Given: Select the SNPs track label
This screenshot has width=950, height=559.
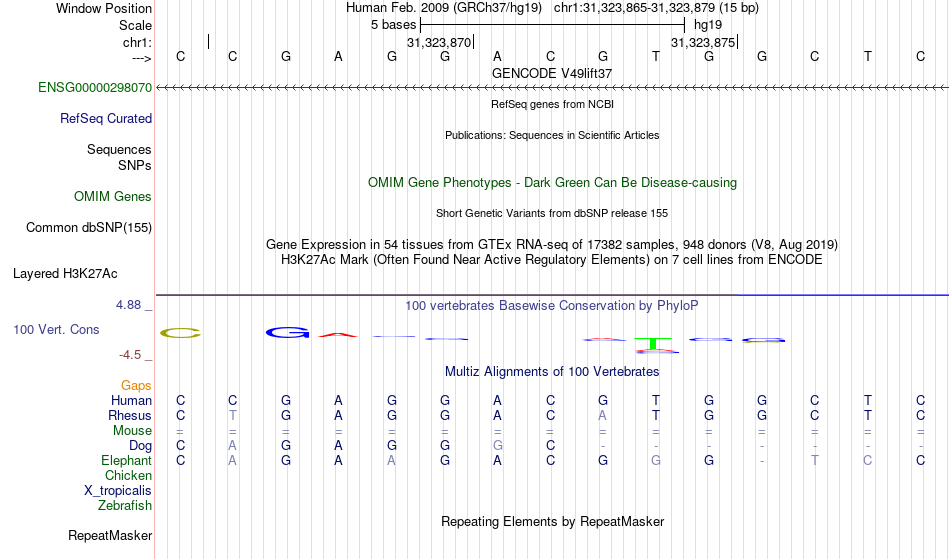Looking at the screenshot, I should [135, 165].
